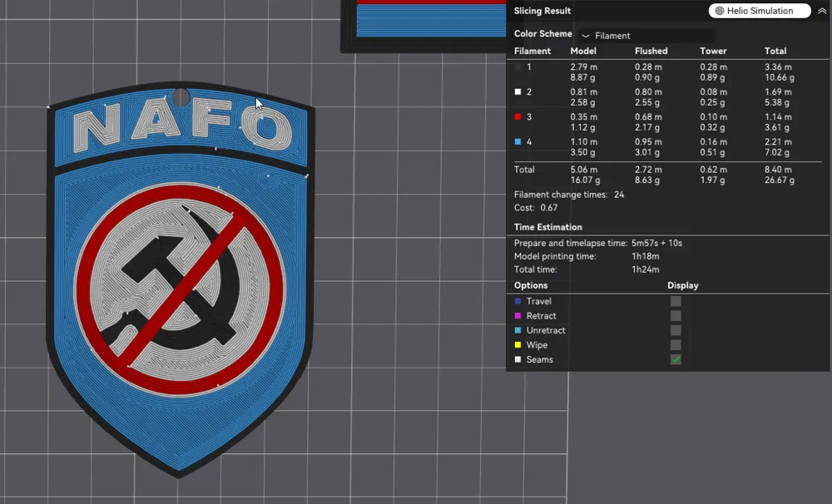Click the Seams white legend icon

click(518, 359)
